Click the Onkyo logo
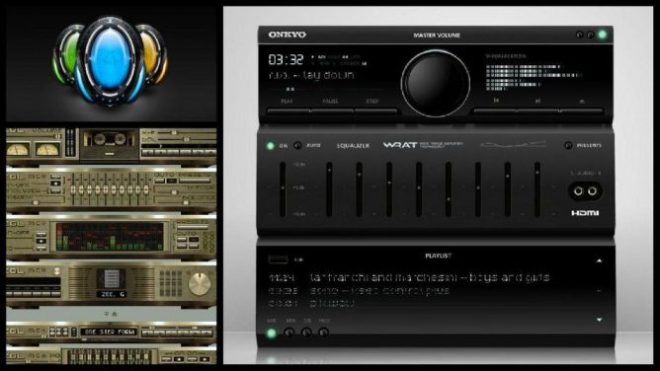The image size is (660, 371). (x=287, y=35)
